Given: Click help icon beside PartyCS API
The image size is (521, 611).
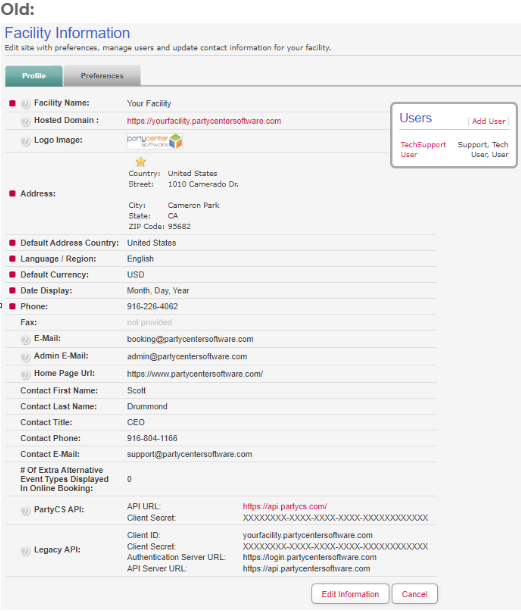Looking at the screenshot, I should (x=25, y=510).
